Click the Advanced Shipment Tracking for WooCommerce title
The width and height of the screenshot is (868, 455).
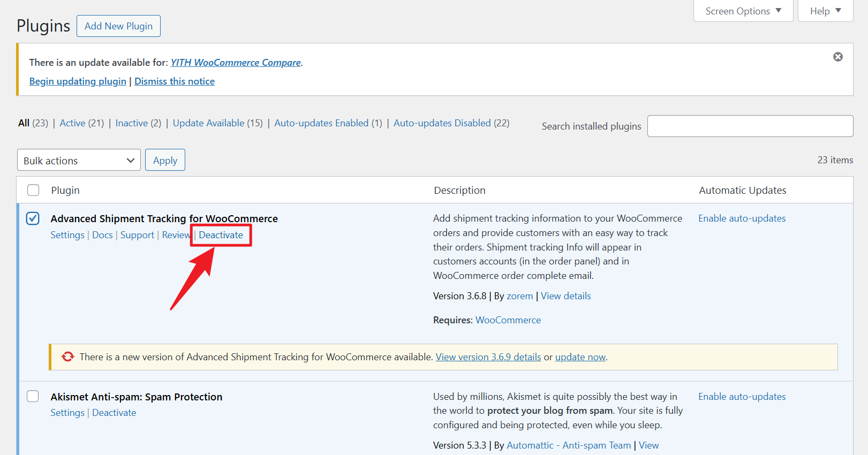164,218
